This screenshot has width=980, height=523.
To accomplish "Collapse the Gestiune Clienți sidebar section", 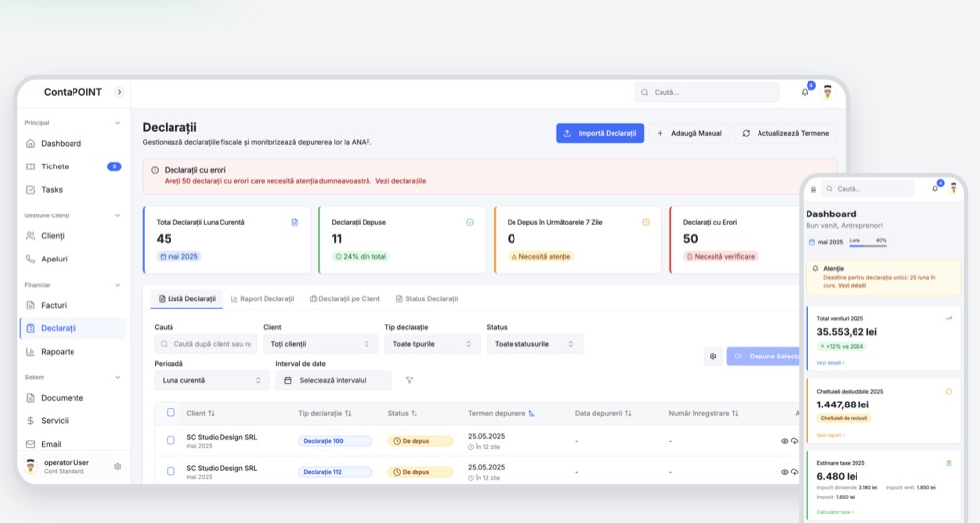I will click(x=117, y=216).
